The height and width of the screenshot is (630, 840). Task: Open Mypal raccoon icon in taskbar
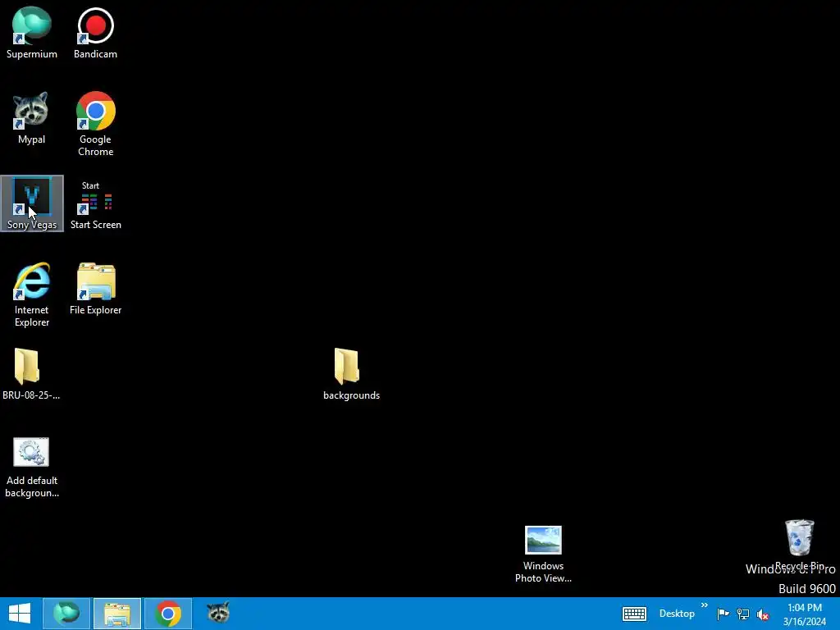coord(218,614)
